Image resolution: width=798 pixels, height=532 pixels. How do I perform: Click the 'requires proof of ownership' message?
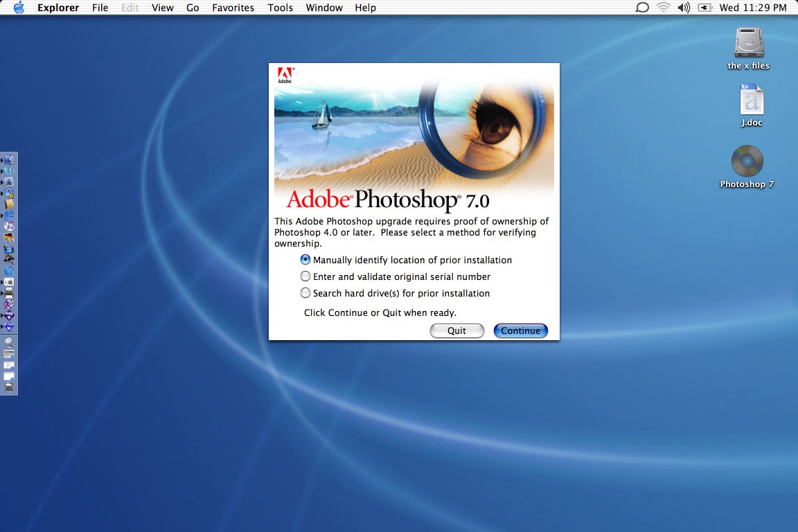coord(411,232)
